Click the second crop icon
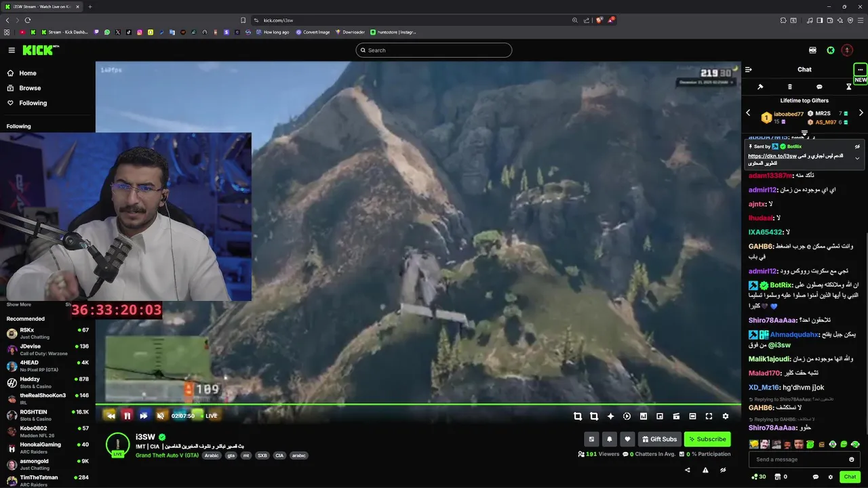868x488 pixels. coord(594,416)
